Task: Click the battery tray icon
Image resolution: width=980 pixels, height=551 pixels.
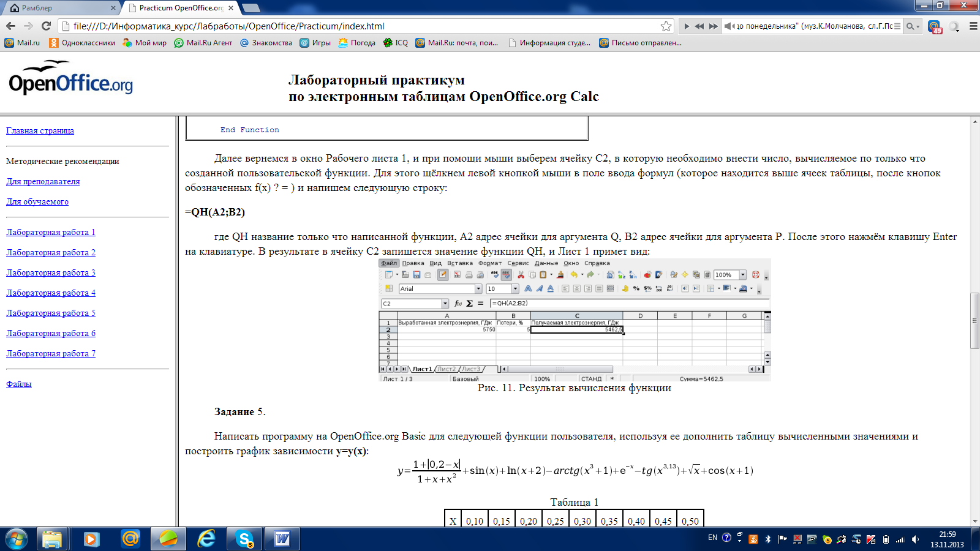Action: [886, 539]
